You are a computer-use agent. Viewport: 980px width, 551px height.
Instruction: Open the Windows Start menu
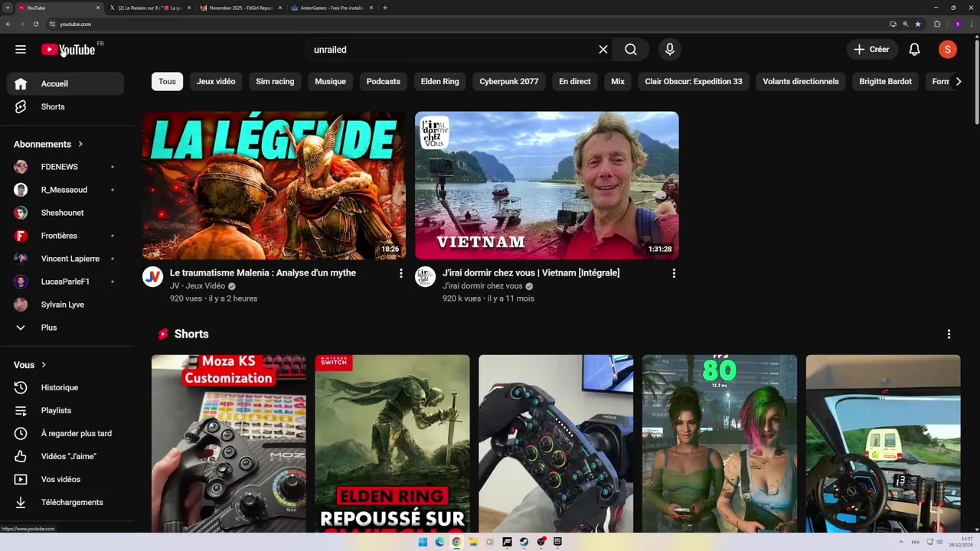click(x=423, y=542)
